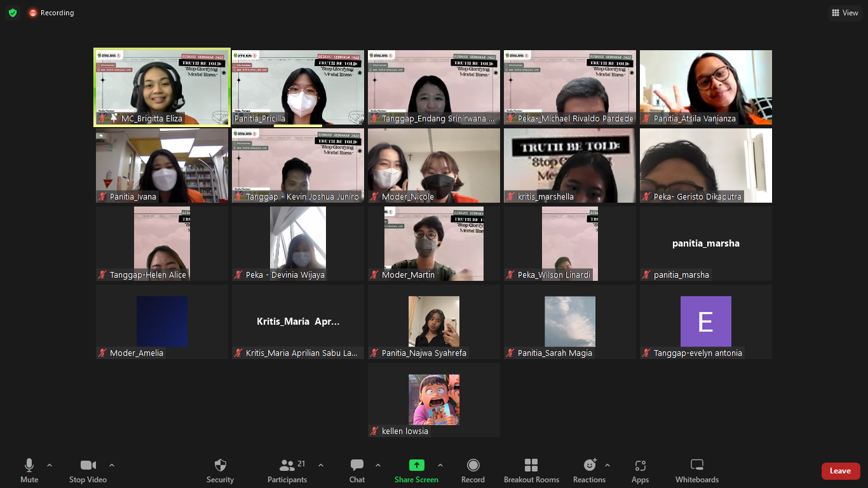Open the Security shield options

click(220, 470)
